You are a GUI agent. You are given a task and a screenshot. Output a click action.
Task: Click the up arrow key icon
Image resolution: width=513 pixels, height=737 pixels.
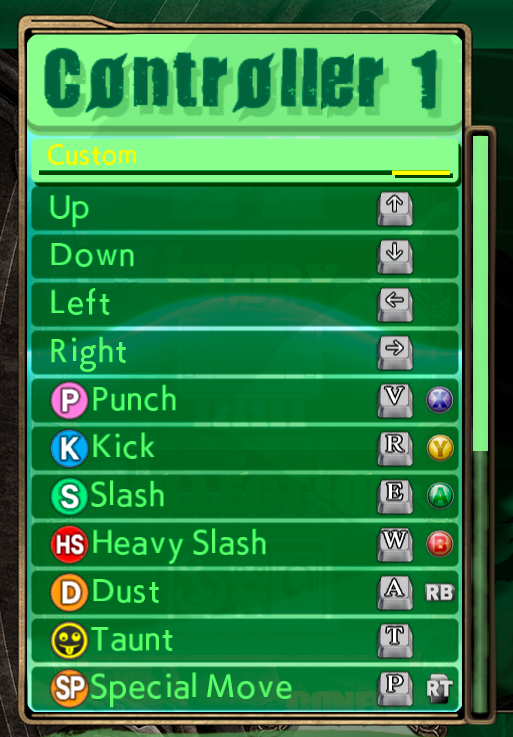point(395,208)
